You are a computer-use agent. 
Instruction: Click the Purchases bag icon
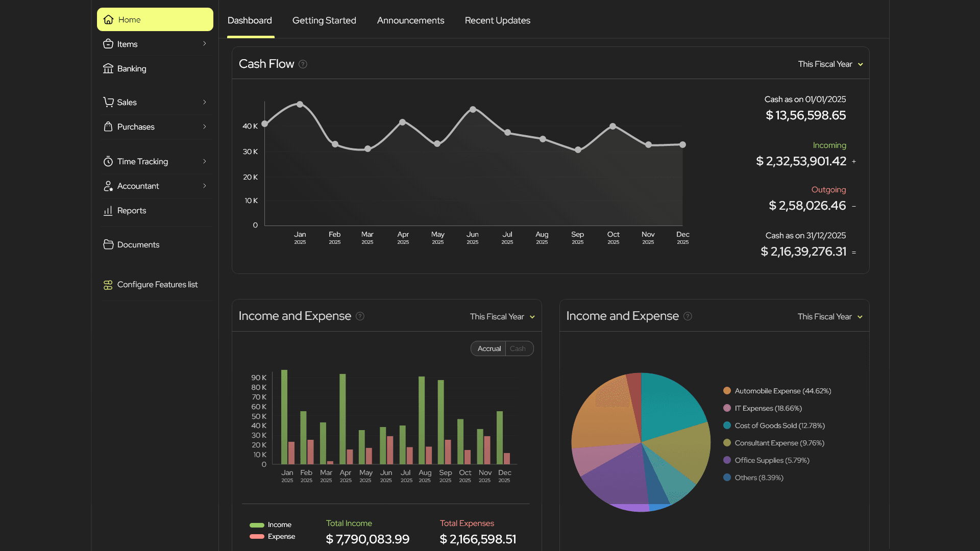coord(108,127)
